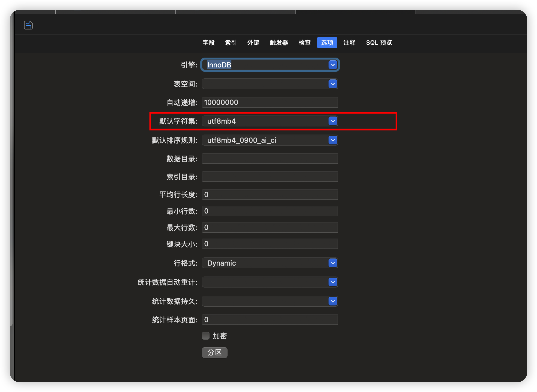Viewport: 537px width, 392px height.
Task: Switch to the 字段 tab
Action: click(x=209, y=43)
